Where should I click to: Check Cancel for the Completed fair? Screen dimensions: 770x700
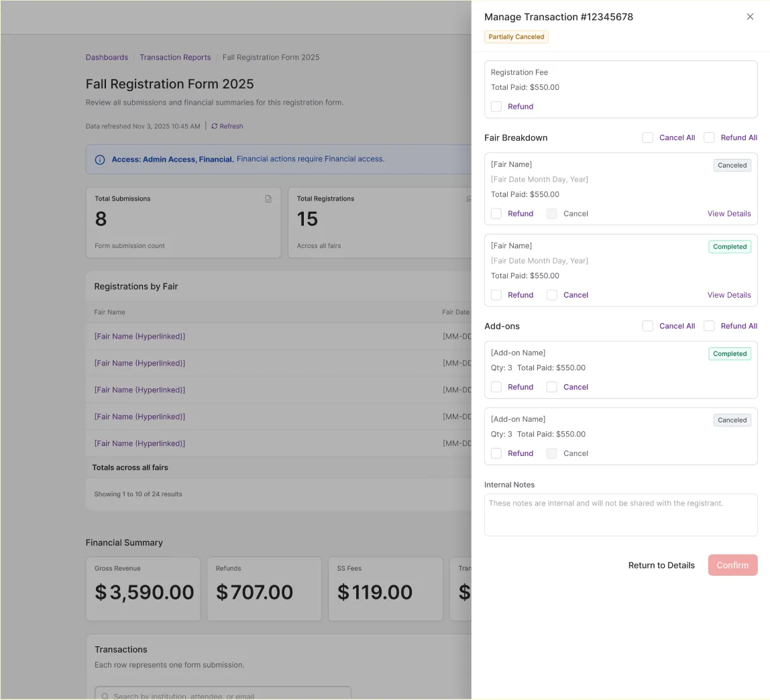pos(552,295)
